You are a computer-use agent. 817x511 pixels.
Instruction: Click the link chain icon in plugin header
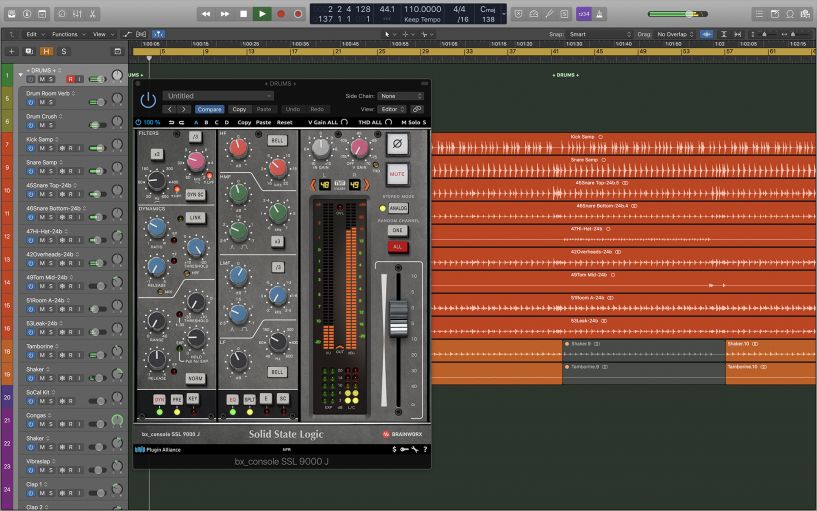coord(416,109)
